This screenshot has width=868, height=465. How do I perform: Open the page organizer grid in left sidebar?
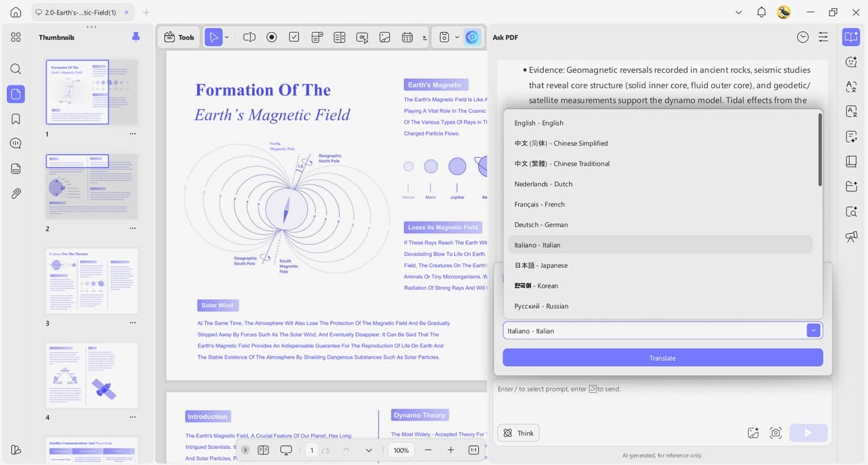[x=16, y=37]
